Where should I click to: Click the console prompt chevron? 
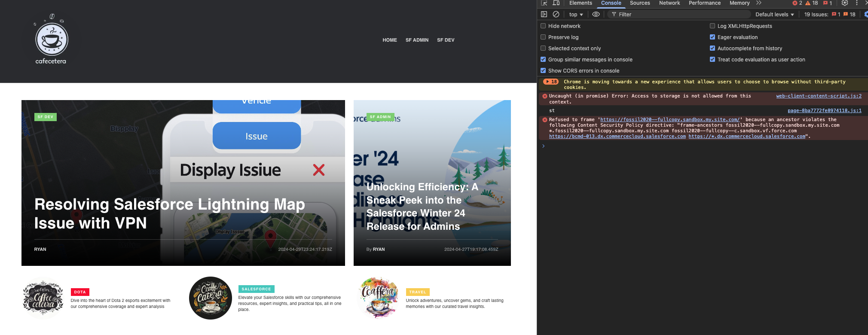coord(544,146)
